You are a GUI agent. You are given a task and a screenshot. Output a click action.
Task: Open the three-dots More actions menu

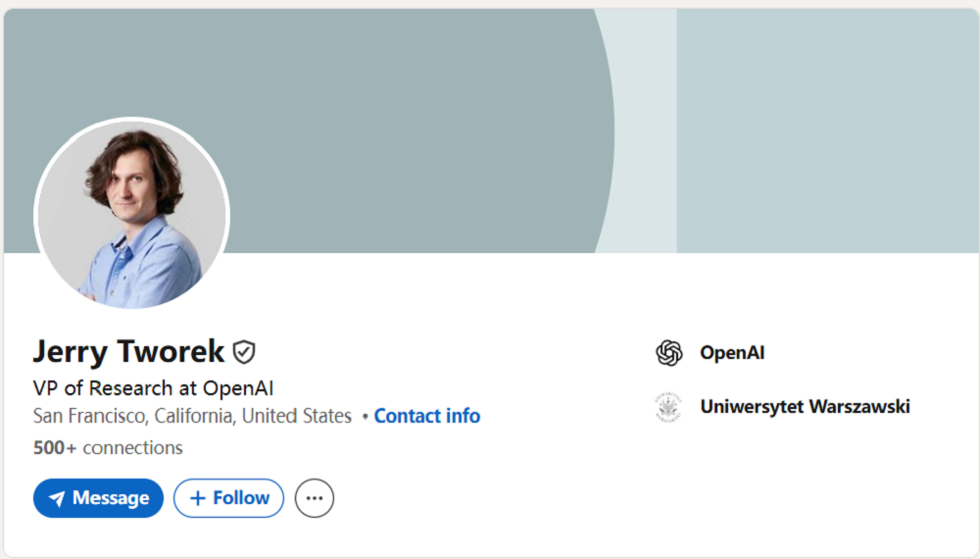[315, 498]
